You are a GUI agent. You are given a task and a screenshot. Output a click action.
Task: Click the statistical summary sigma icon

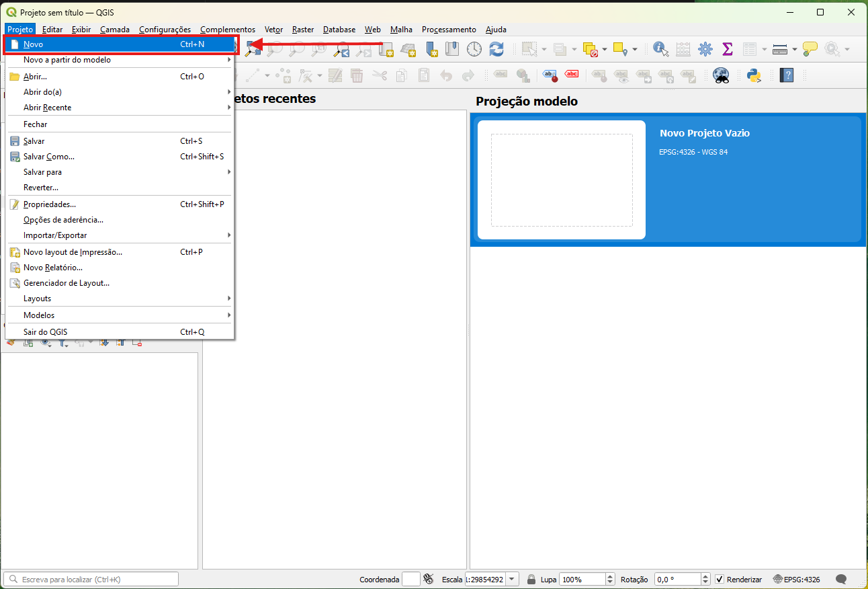coord(727,48)
